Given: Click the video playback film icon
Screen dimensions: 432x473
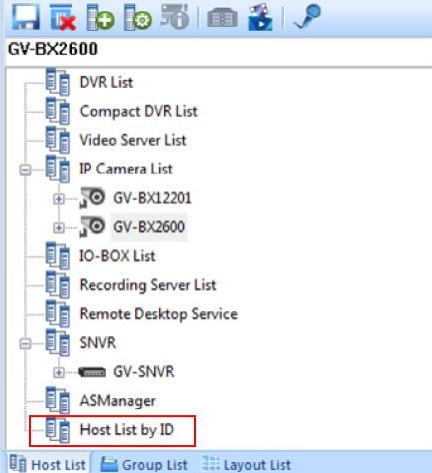Looking at the screenshot, I should pos(260,17).
